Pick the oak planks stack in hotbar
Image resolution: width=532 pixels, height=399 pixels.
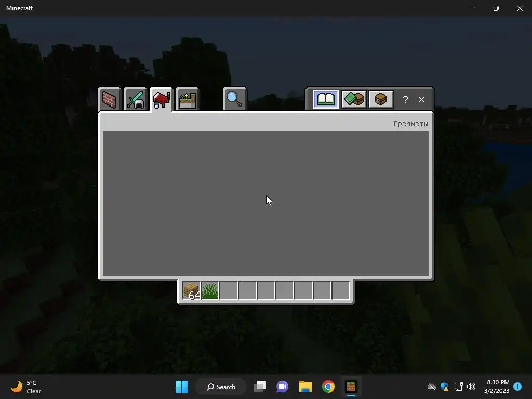[x=191, y=291]
